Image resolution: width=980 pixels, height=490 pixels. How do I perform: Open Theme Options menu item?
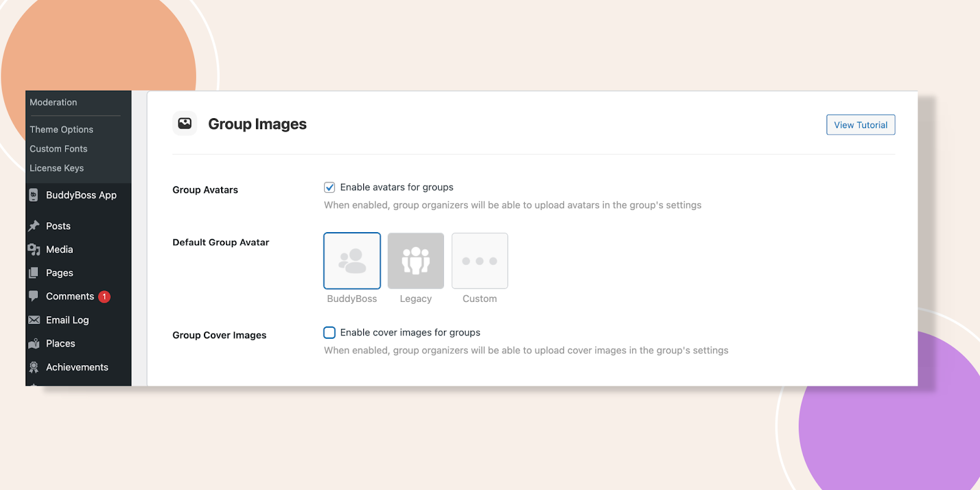(61, 129)
